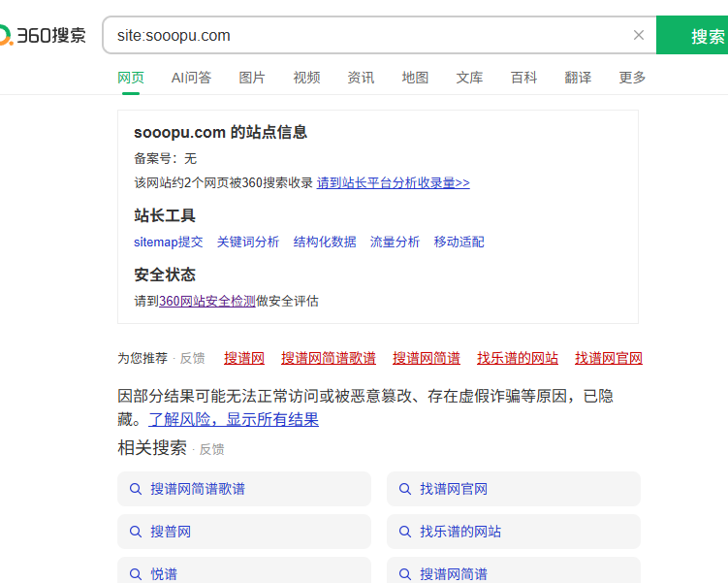Select related search 找谱网官网 box
Screen dimensions: 728x583
pos(514,489)
